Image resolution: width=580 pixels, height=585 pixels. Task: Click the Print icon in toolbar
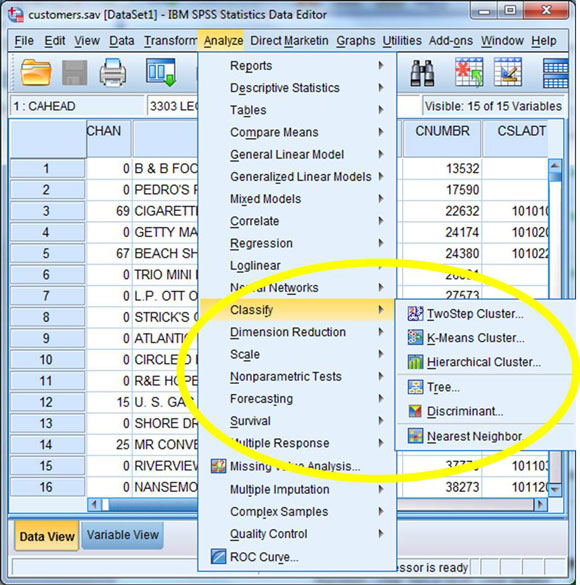pos(113,72)
